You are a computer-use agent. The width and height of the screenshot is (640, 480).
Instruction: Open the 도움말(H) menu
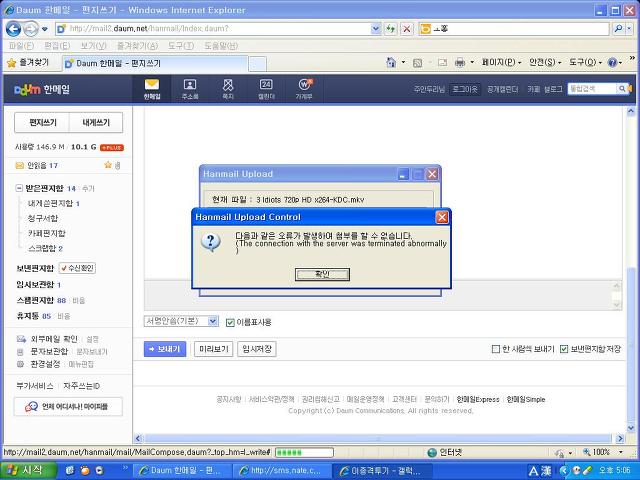click(x=221, y=46)
